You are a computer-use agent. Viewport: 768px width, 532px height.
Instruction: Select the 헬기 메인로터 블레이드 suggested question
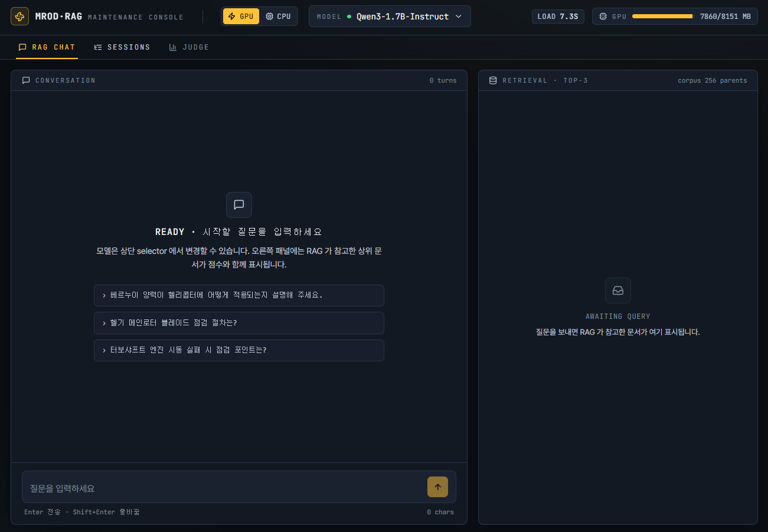[x=239, y=323]
